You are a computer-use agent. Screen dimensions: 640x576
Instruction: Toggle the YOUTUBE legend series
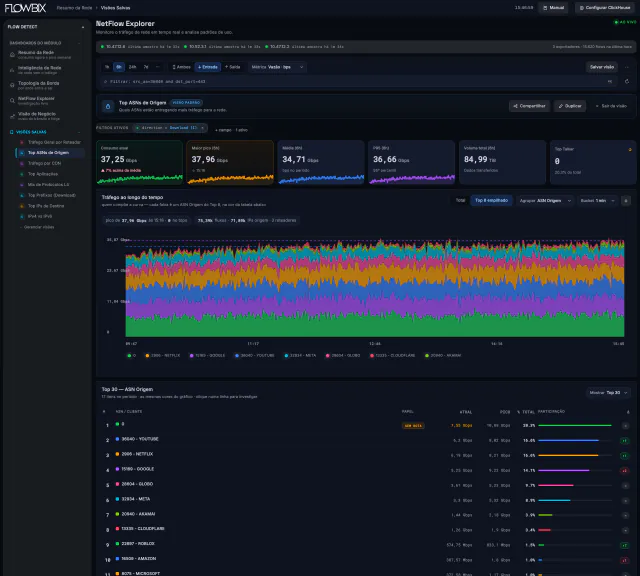254,356
